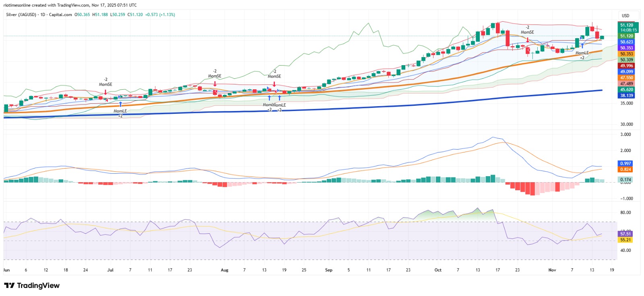Click the riotimesonline TradingView.com attribution text
644x296 pixels.
[x=70, y=5]
